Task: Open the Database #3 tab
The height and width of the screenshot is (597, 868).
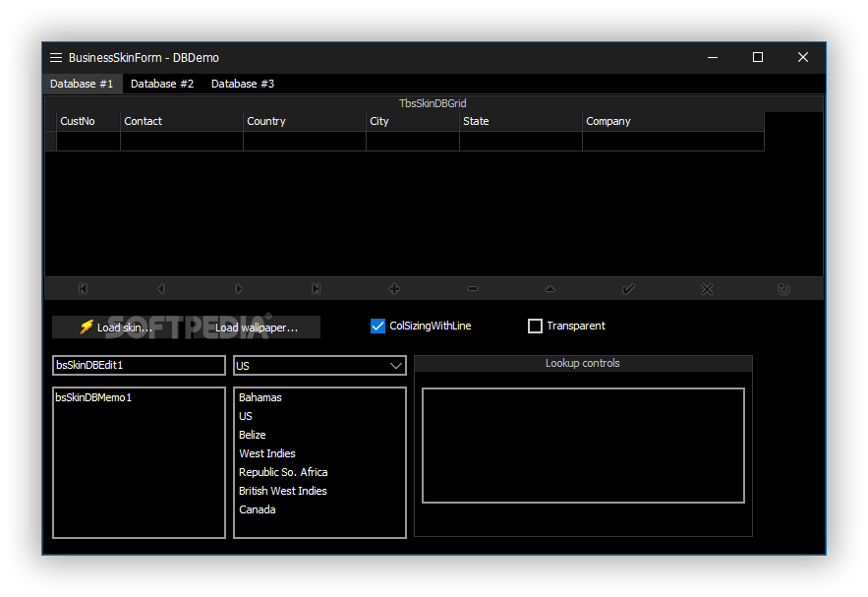Action: point(243,84)
